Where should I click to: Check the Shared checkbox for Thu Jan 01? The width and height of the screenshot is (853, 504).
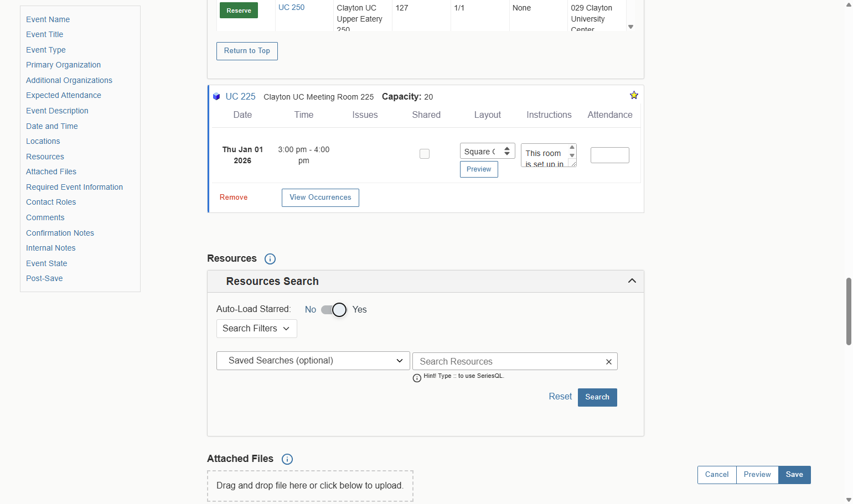(425, 154)
